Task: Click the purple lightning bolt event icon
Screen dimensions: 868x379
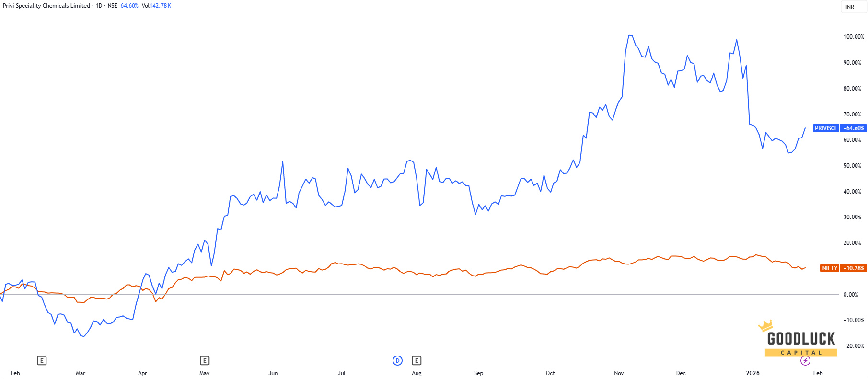Action: pyautogui.click(x=805, y=361)
